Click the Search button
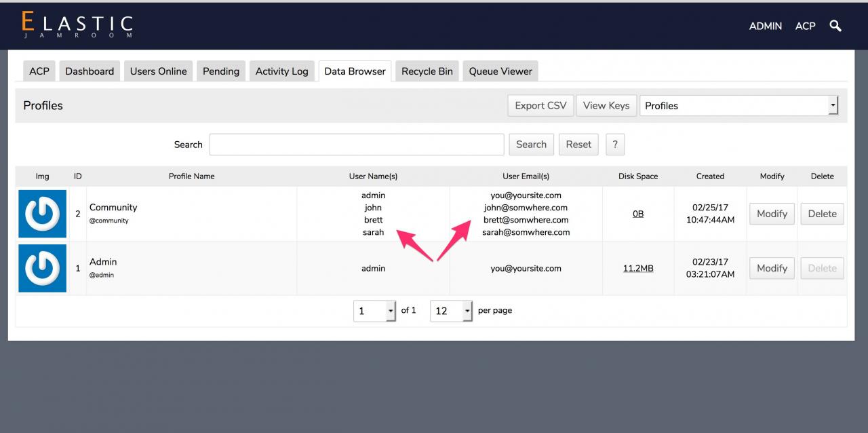The width and height of the screenshot is (868, 433). pyautogui.click(x=531, y=144)
